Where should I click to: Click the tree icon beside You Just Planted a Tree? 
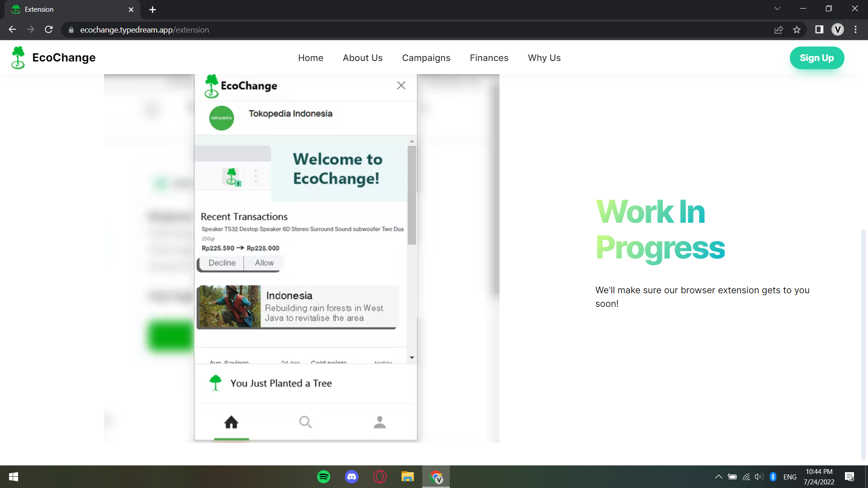216,383
